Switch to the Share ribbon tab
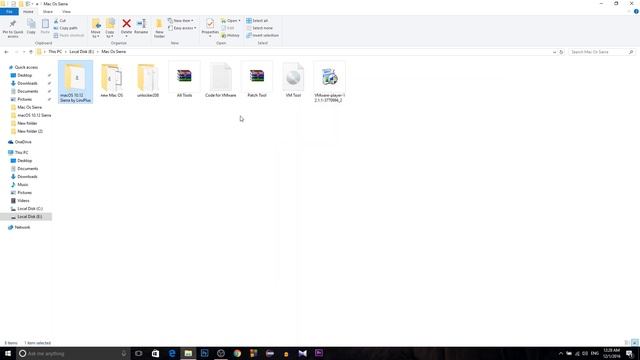The height and width of the screenshot is (360, 640). (x=48, y=12)
